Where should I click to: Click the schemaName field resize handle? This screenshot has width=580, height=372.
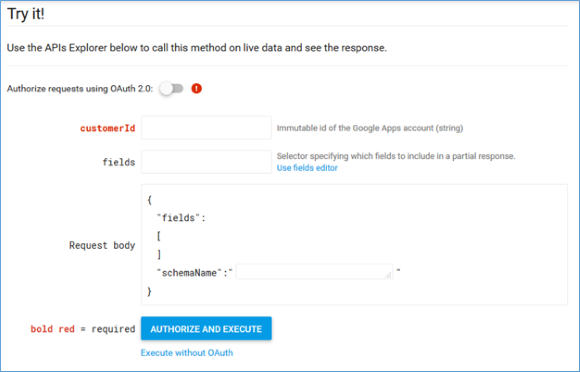pyautogui.click(x=388, y=275)
